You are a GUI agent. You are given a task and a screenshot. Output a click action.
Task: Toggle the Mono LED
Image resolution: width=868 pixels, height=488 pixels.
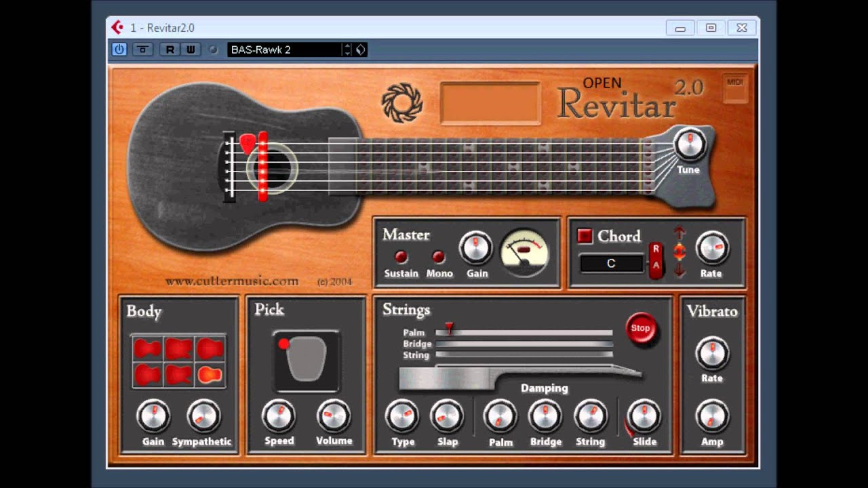pos(439,257)
